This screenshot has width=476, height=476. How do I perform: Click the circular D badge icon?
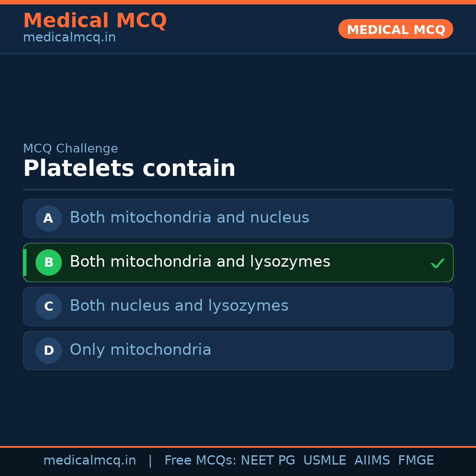tap(48, 350)
